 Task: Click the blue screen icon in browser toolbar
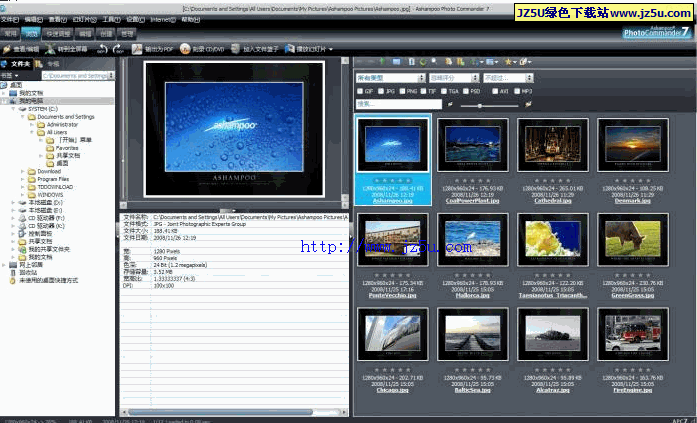point(396,62)
